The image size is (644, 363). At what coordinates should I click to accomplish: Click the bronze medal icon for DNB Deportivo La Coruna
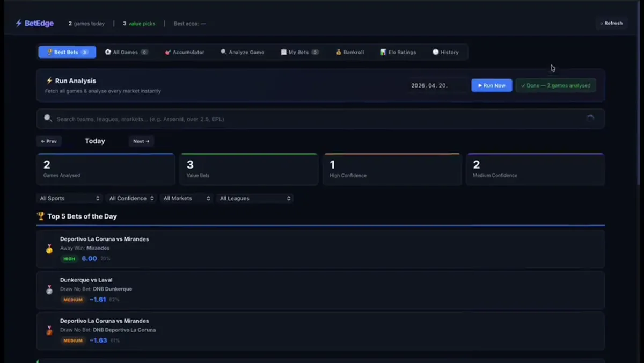(x=49, y=330)
